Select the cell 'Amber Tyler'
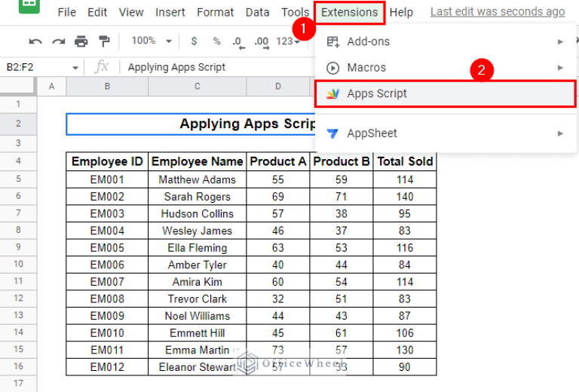This screenshot has height=392, width=579. (198, 265)
